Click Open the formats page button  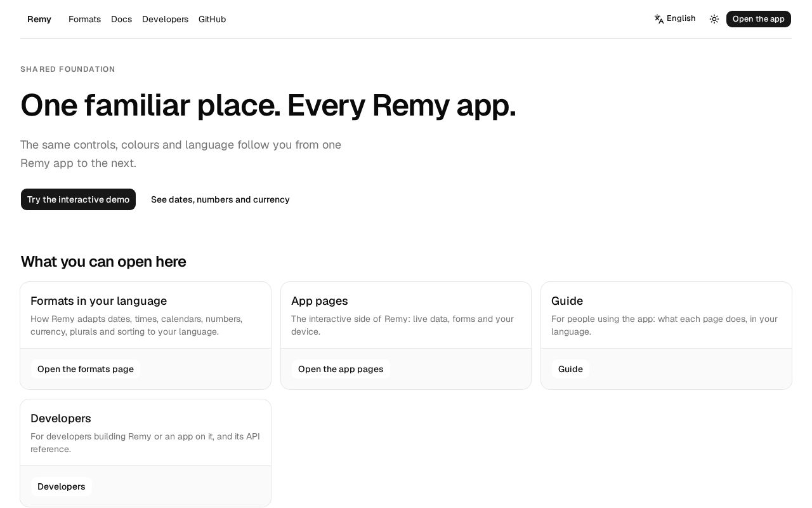point(86,369)
